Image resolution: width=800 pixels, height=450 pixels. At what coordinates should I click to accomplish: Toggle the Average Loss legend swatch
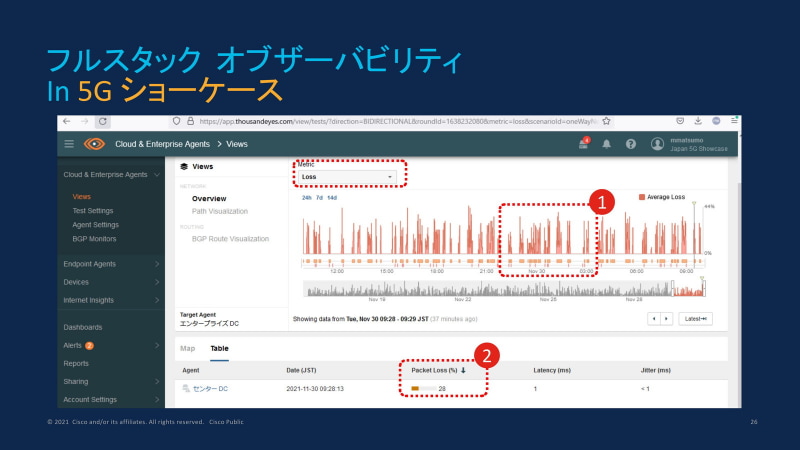tap(642, 197)
